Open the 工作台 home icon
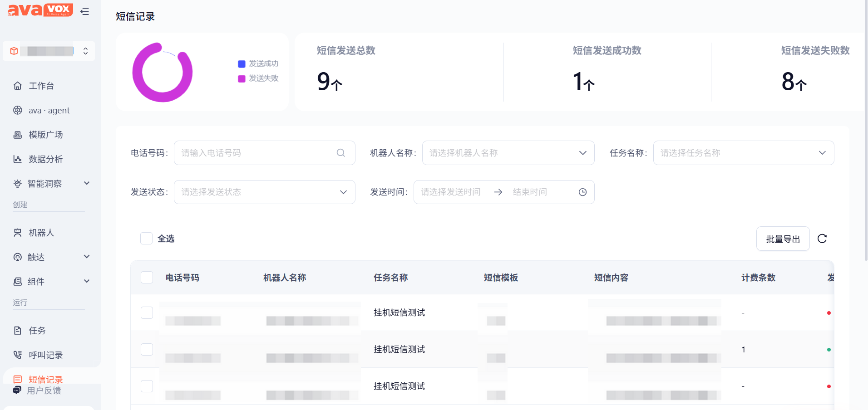Viewport: 868px width, 410px height. coord(18,86)
